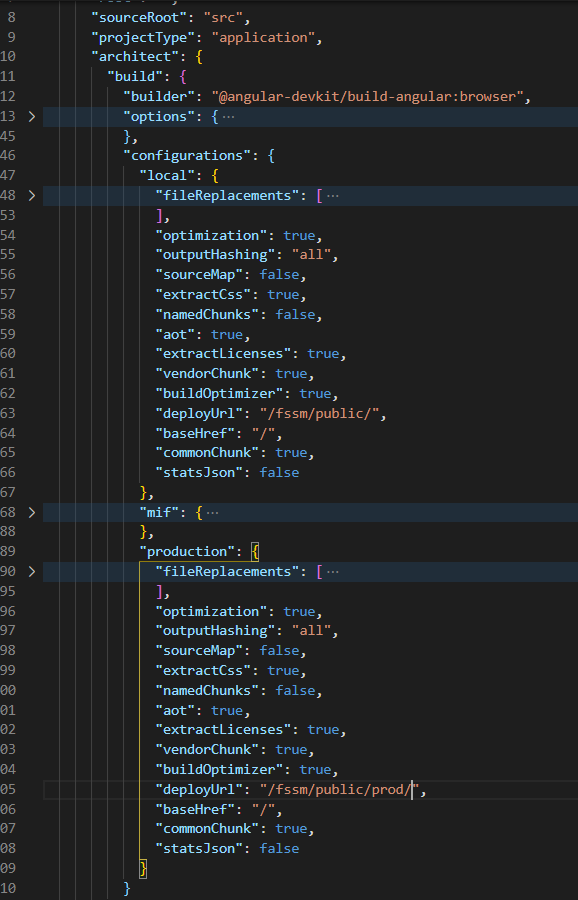Select line 45 via its line number
The height and width of the screenshot is (900, 578).
(x=8, y=136)
